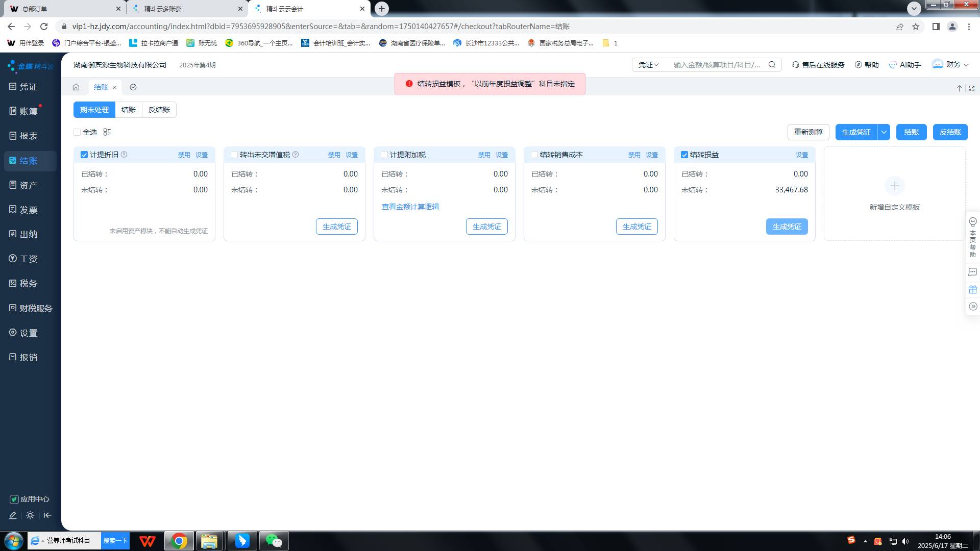Click 禁用 on 计提折旧 card

pyautogui.click(x=184, y=155)
